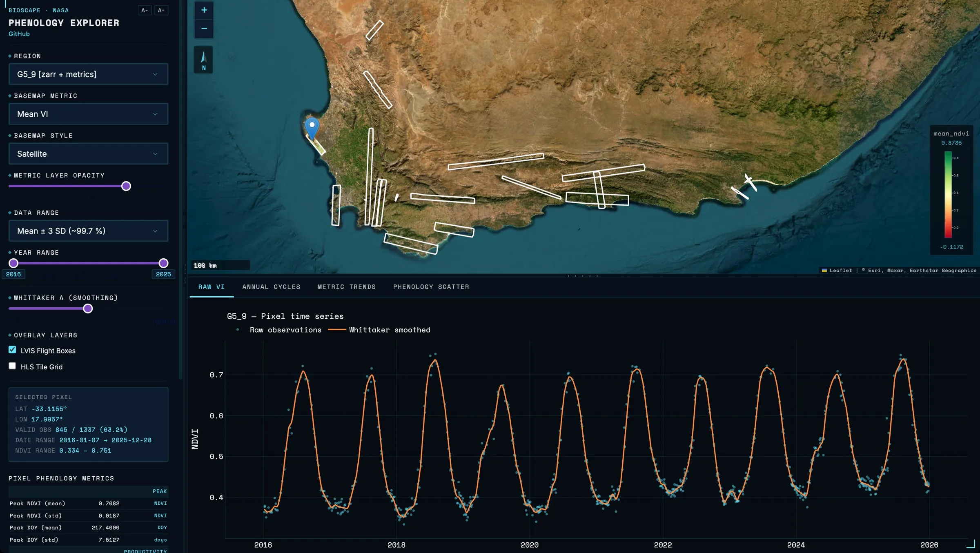Decrease font size with A- button
This screenshot has width=980, height=553.
tap(145, 10)
